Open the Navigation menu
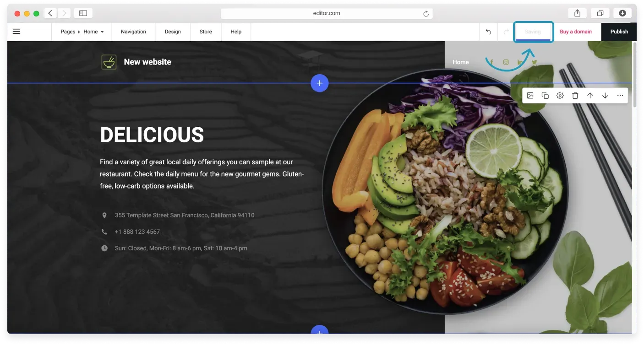The width and height of the screenshot is (644, 345). pos(133,32)
